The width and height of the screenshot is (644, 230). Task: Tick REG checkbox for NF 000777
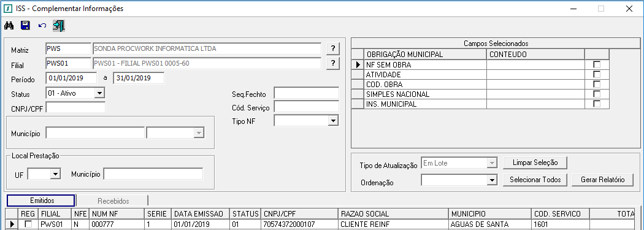(x=28, y=224)
